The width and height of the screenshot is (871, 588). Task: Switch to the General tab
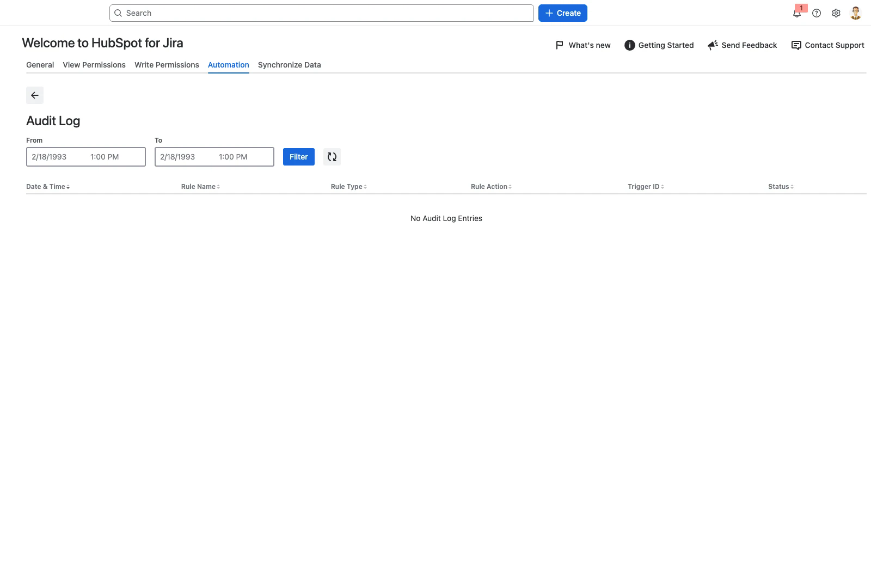pos(40,65)
